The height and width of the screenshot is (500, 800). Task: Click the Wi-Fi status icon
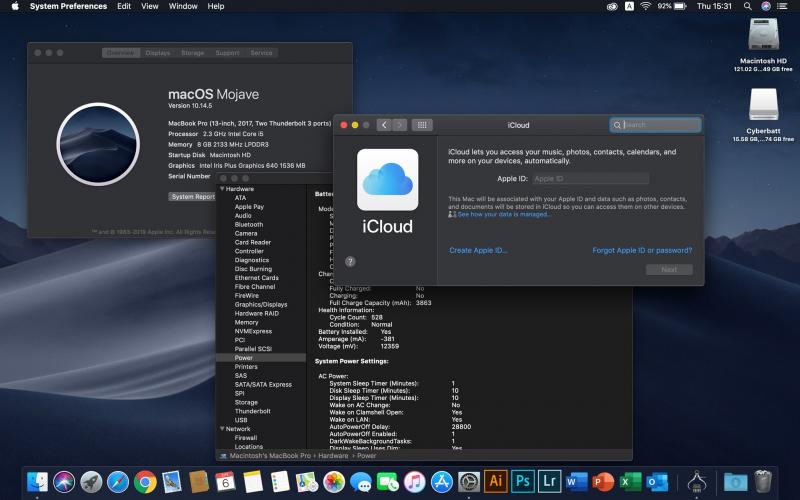(x=646, y=6)
